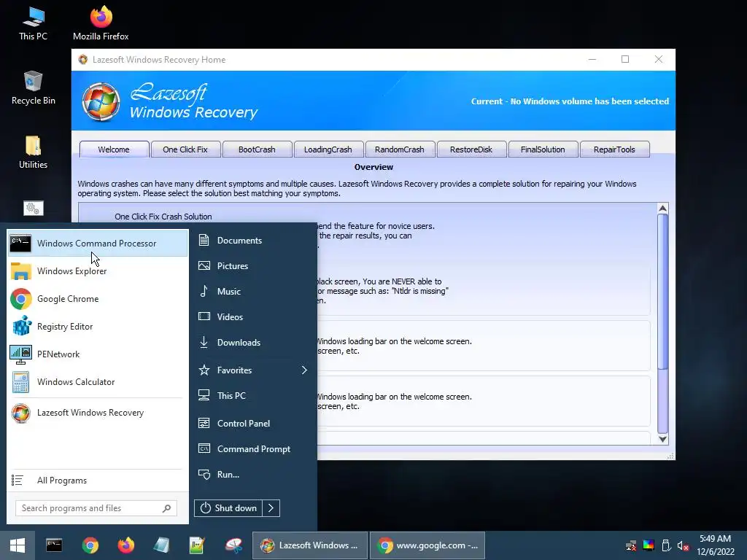
Task: Launch Chrome from pinned taskbar icon
Action: [90, 545]
